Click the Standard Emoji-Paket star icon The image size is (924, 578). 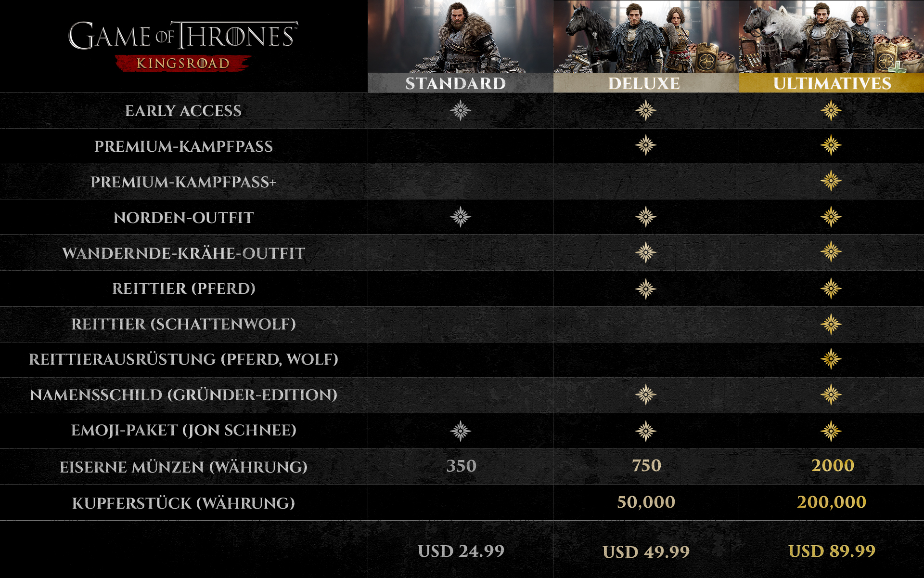[x=460, y=431]
